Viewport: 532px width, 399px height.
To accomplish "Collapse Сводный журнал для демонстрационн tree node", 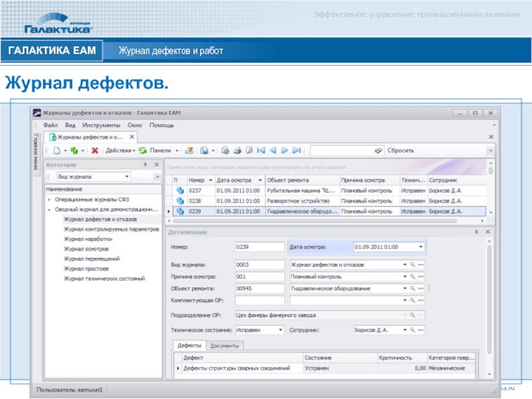I will 49,209.
